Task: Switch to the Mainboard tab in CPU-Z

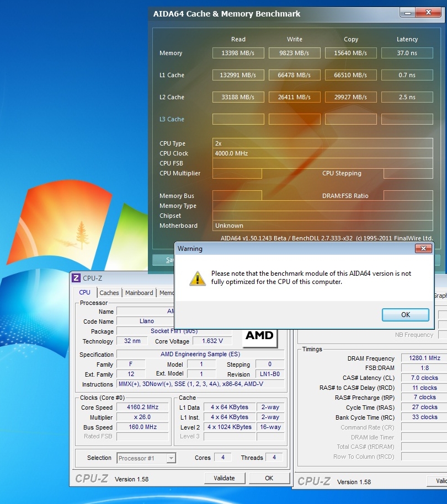Action: coord(139,293)
